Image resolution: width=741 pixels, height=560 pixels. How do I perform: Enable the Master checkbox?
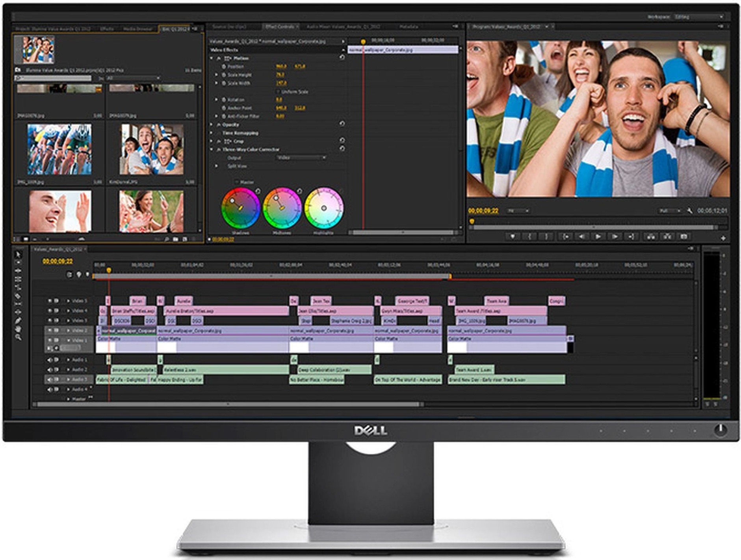click(x=236, y=182)
